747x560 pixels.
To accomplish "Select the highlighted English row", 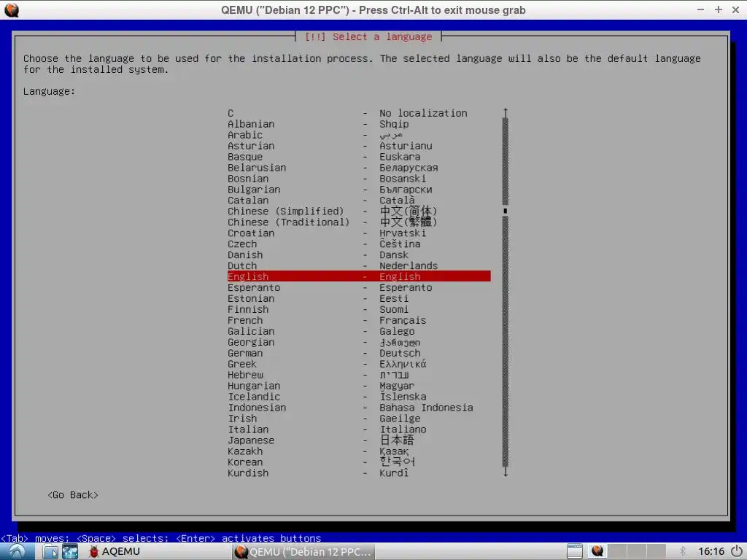I will (359, 276).
